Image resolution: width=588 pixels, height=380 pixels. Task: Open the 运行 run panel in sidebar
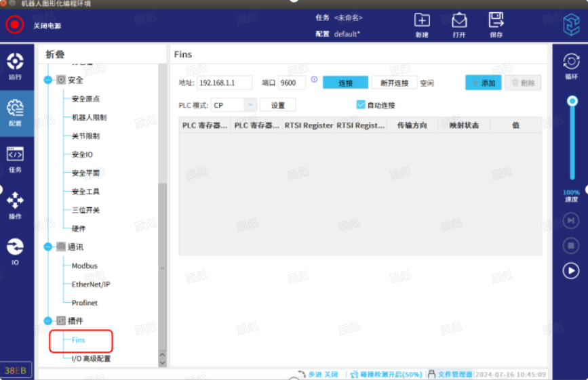click(x=15, y=65)
